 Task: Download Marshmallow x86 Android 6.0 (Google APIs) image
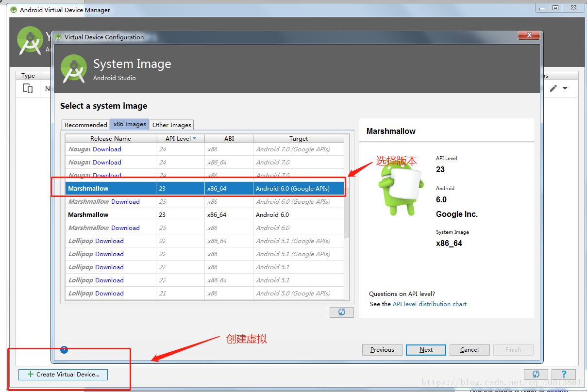[x=125, y=201]
